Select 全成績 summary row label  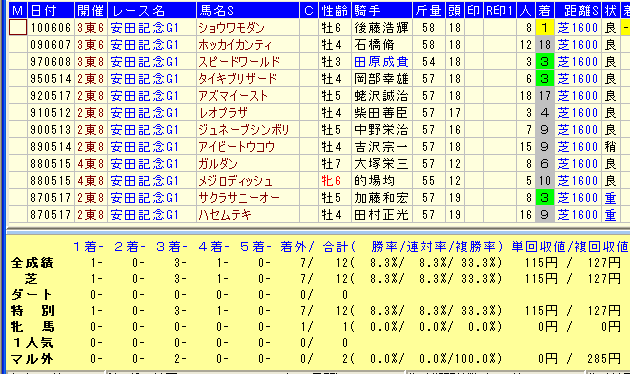coord(32,263)
